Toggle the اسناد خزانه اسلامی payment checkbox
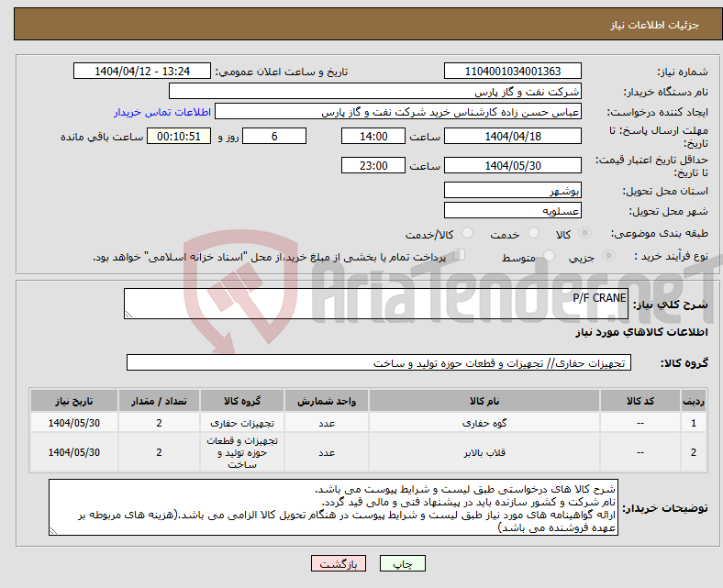This screenshot has width=723, height=588. click(459, 255)
